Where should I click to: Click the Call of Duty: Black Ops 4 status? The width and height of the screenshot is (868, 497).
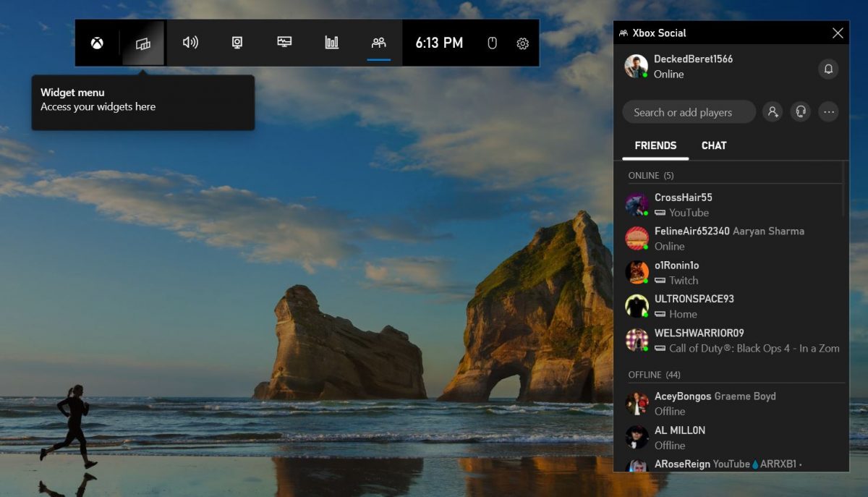(x=747, y=348)
